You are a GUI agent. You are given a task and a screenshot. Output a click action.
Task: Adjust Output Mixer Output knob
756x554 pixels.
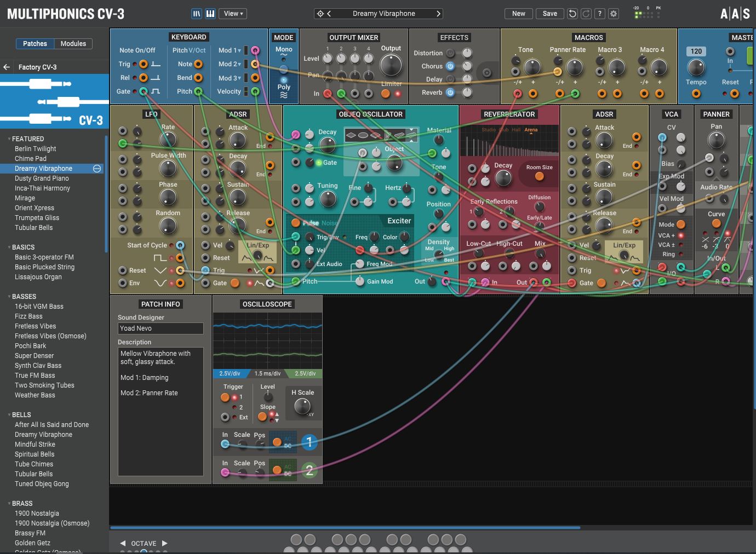pyautogui.click(x=391, y=65)
